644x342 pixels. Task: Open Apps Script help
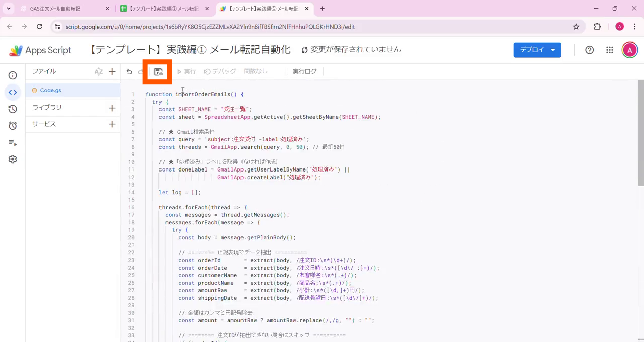coord(589,50)
